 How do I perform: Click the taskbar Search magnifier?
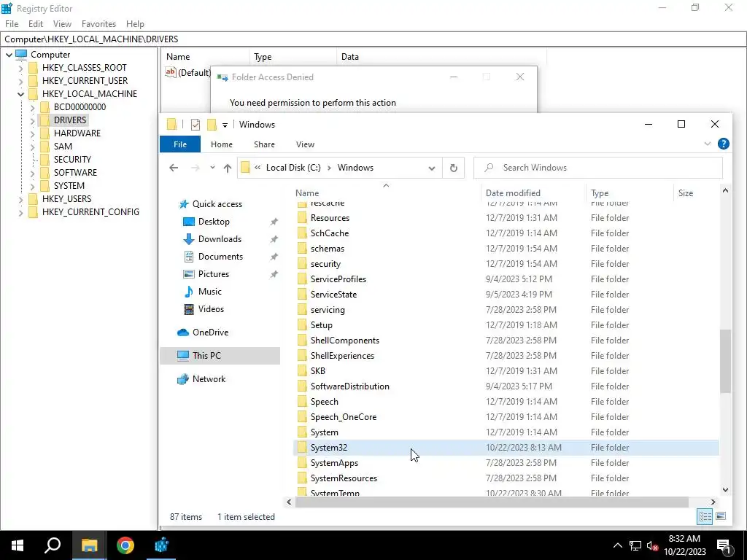click(x=53, y=545)
